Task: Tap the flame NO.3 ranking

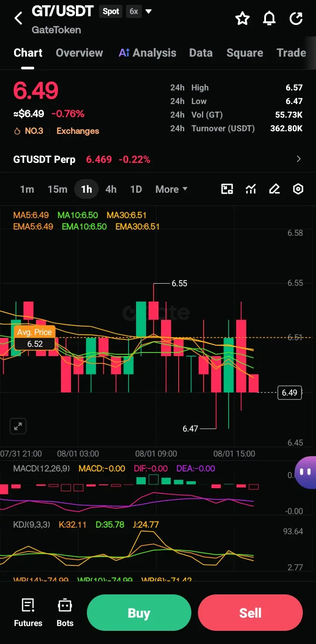Action: (29, 131)
